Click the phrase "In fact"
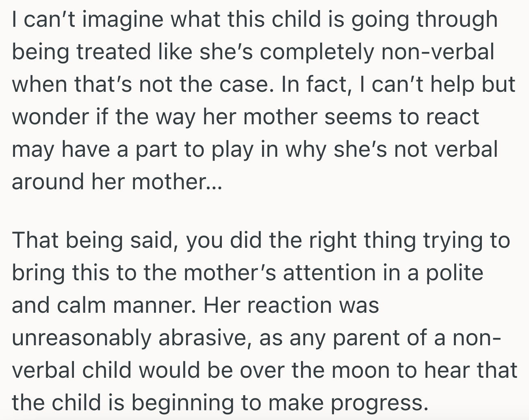 (316, 84)
